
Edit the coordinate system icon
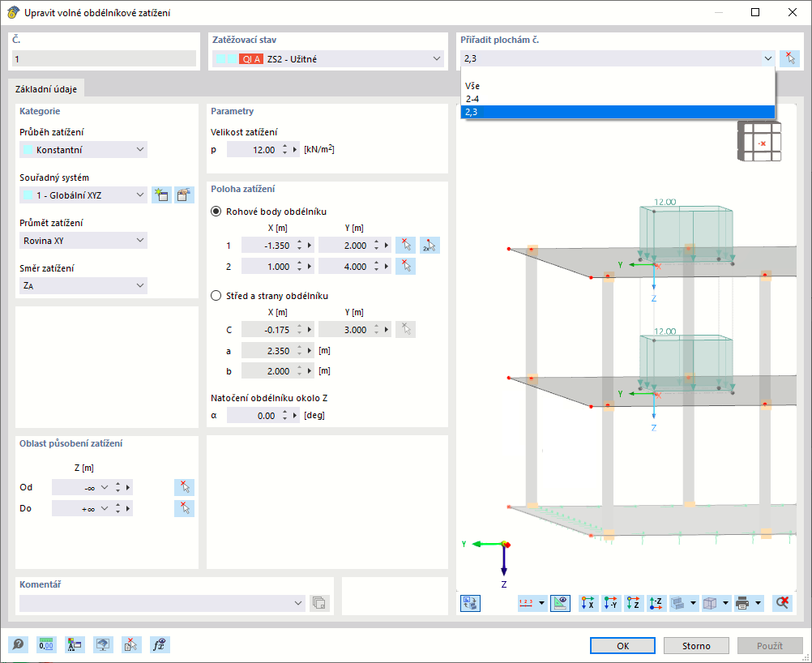click(x=184, y=195)
